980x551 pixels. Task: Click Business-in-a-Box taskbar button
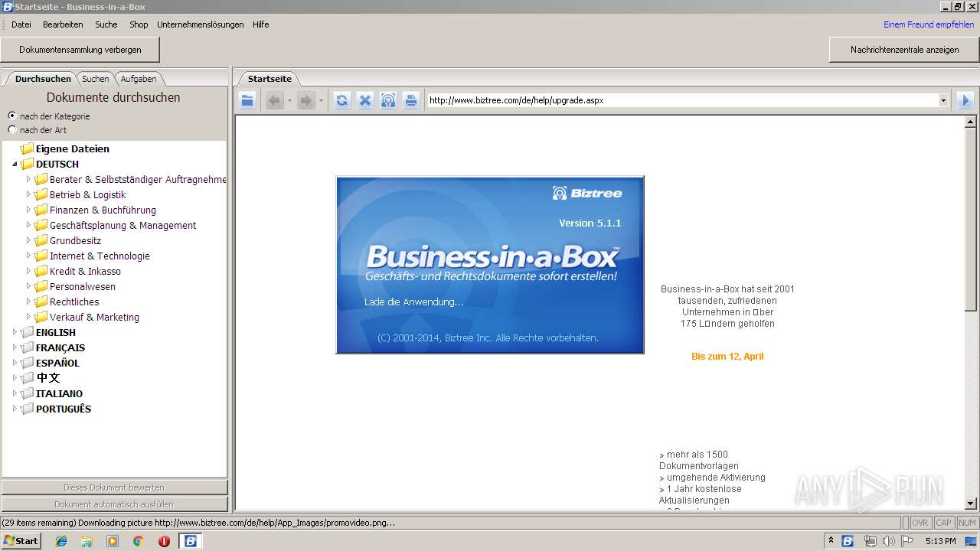(x=191, y=541)
